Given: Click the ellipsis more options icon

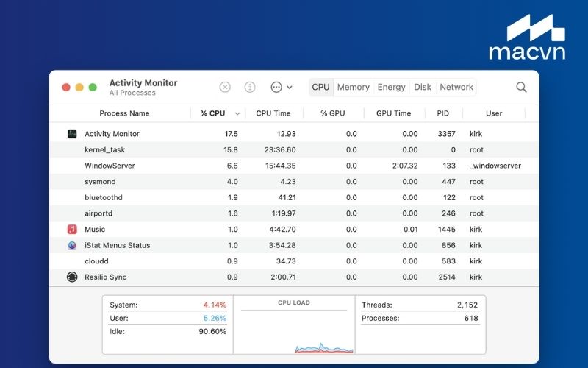Looking at the screenshot, I should click(276, 87).
